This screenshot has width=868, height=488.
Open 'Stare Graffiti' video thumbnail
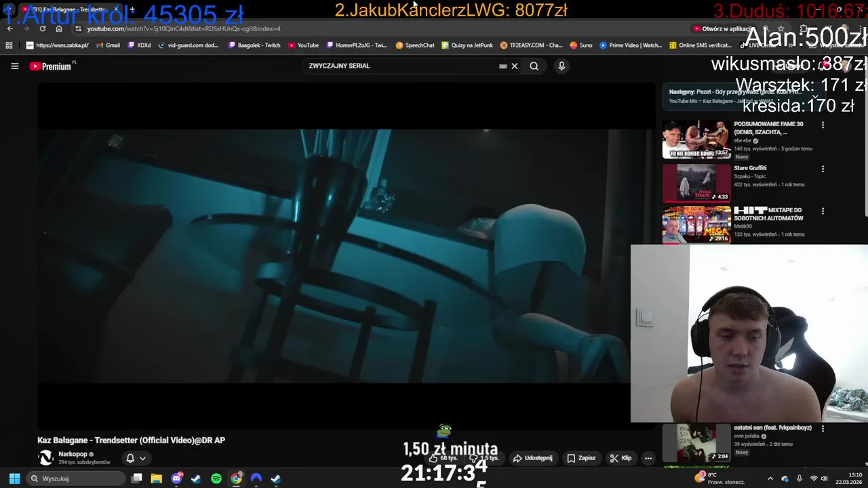[x=696, y=183]
